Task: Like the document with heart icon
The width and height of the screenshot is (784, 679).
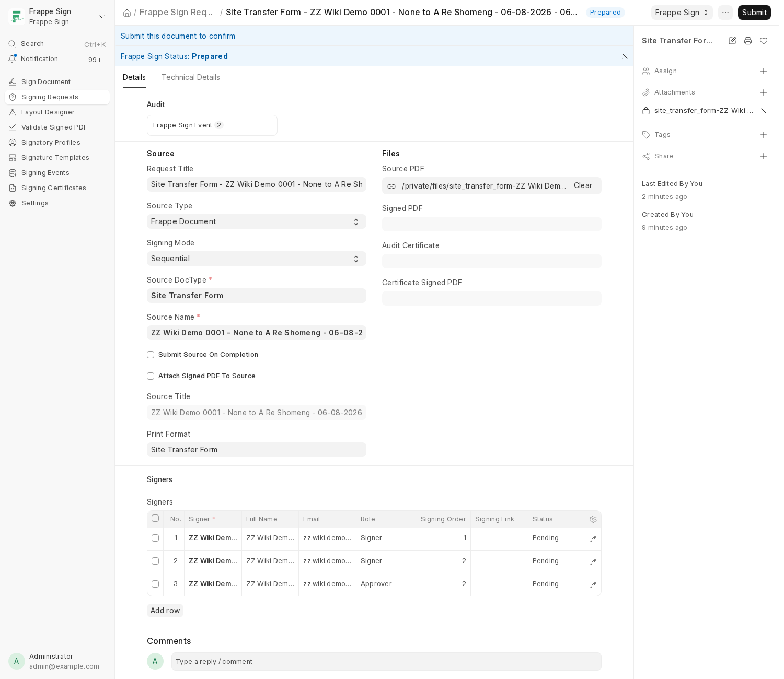Action: [764, 41]
